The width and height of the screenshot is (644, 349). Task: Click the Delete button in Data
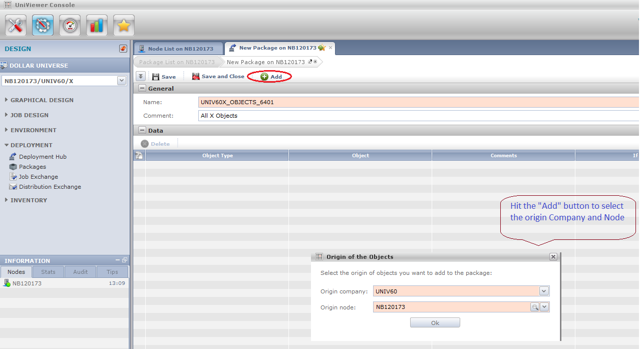coord(156,144)
